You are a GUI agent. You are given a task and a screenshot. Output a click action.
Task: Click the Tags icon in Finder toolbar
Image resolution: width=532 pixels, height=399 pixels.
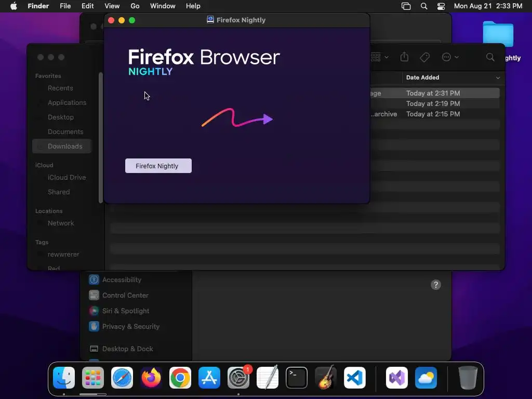425,57
